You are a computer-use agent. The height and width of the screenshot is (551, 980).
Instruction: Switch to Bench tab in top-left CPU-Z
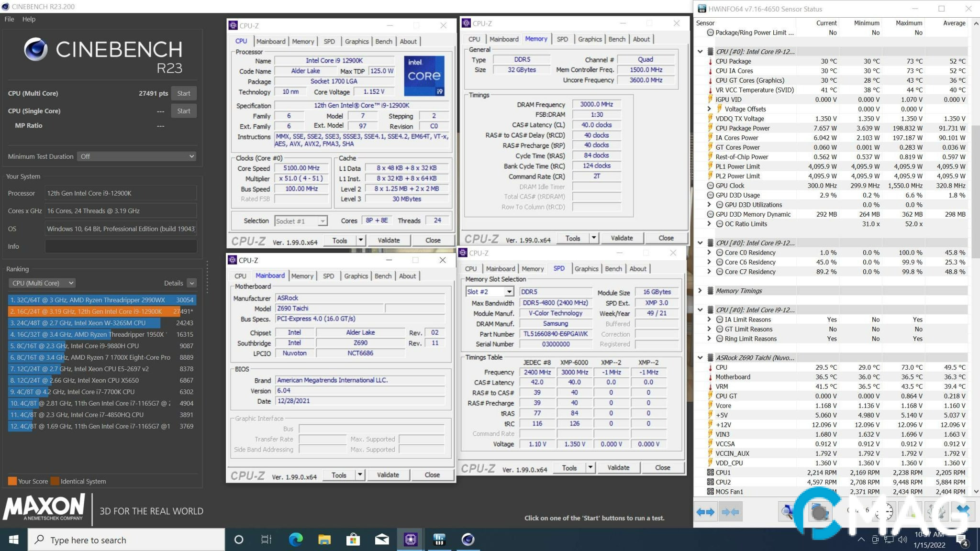[x=383, y=42]
